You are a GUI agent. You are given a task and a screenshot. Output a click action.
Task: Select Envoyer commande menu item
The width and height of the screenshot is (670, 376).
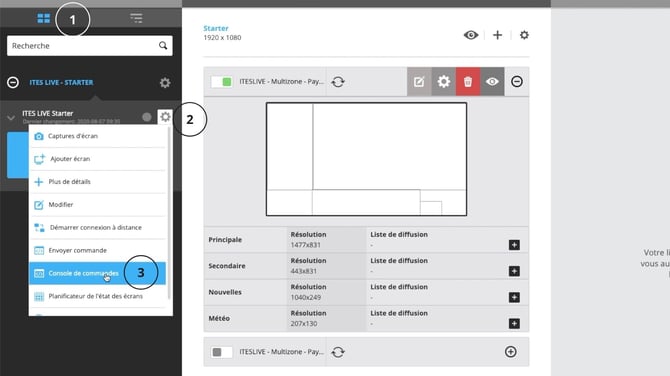coord(97,250)
